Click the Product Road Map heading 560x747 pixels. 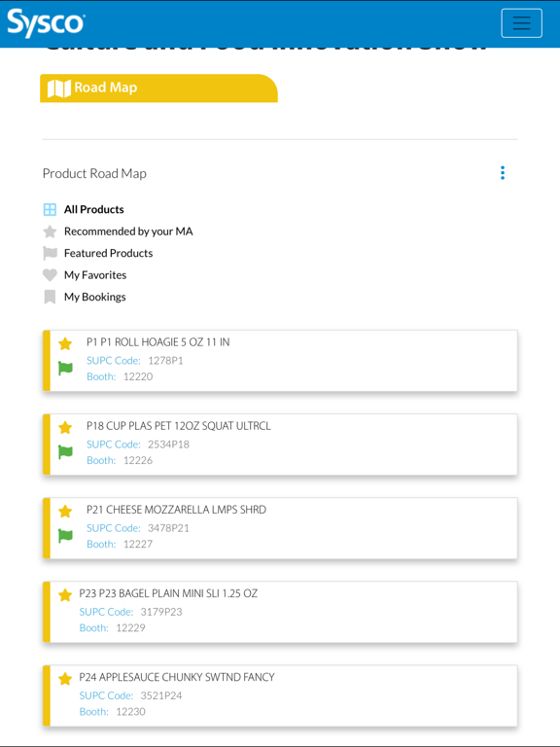pos(94,173)
